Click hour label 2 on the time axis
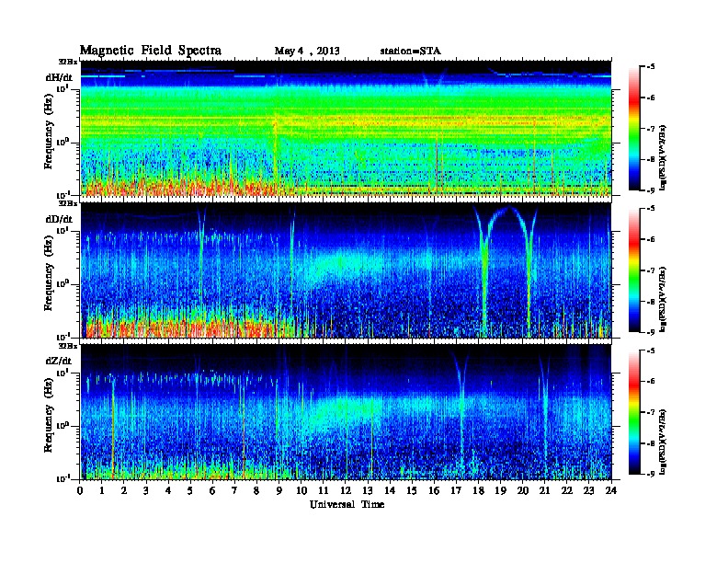728x563 pixels. tap(124, 490)
